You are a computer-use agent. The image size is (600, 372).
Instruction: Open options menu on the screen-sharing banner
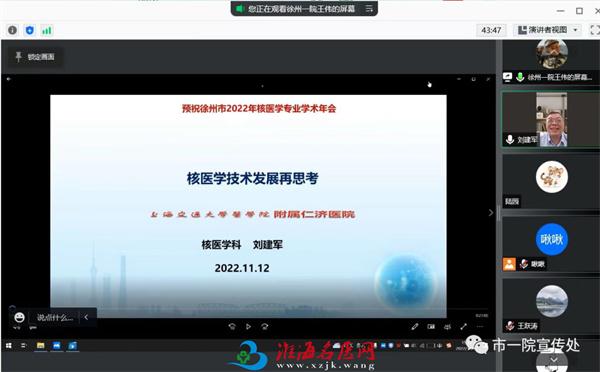(x=369, y=8)
